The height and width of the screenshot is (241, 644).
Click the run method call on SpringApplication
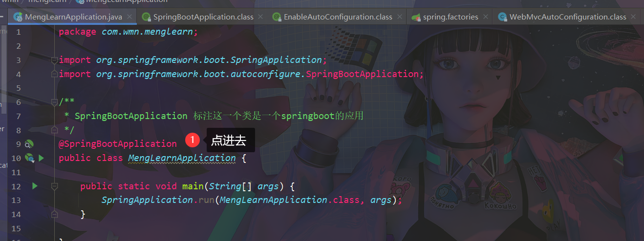point(206,200)
